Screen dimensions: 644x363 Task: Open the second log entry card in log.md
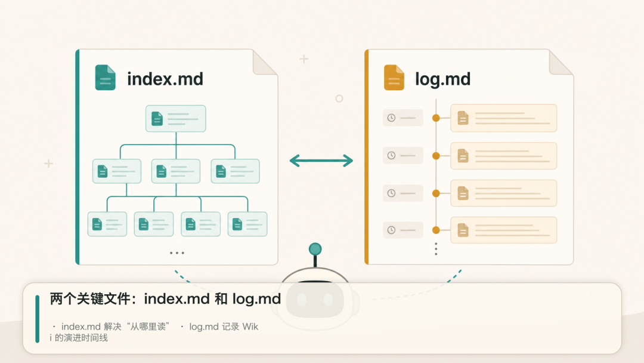point(503,156)
